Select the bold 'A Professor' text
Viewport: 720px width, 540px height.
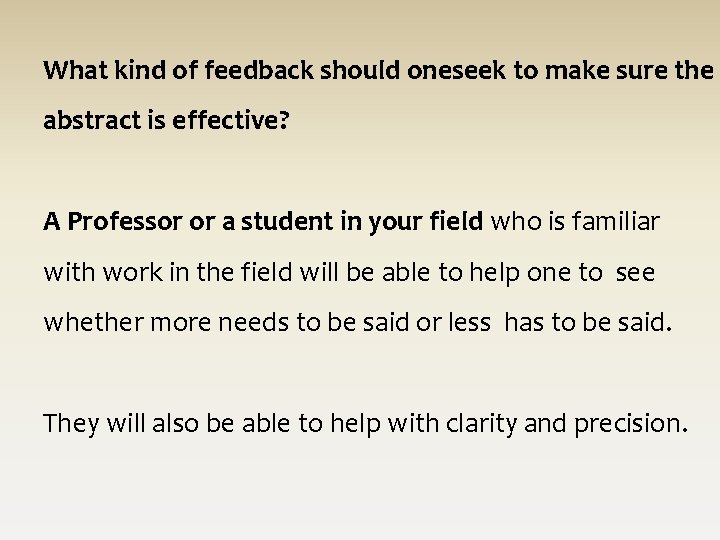pos(112,221)
